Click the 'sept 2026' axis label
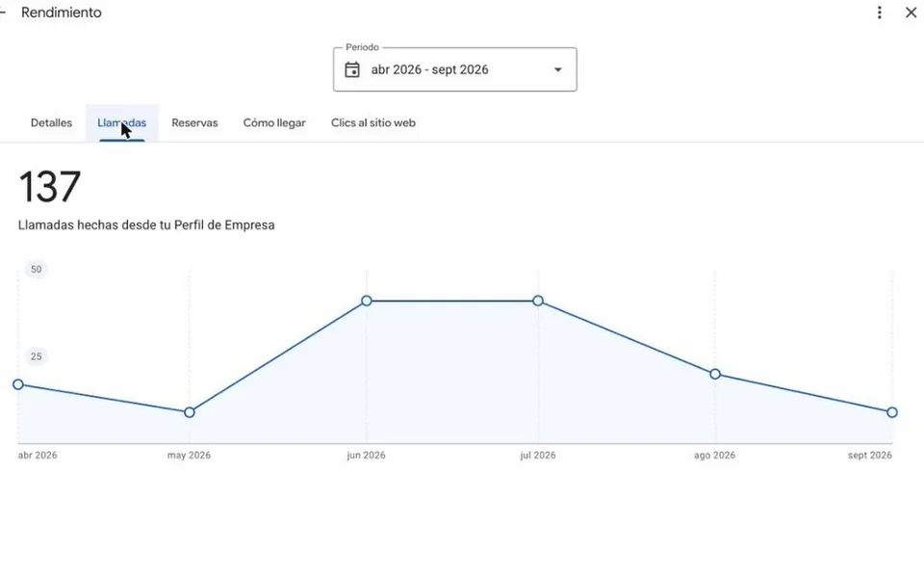Image resolution: width=924 pixels, height=578 pixels. (870, 456)
